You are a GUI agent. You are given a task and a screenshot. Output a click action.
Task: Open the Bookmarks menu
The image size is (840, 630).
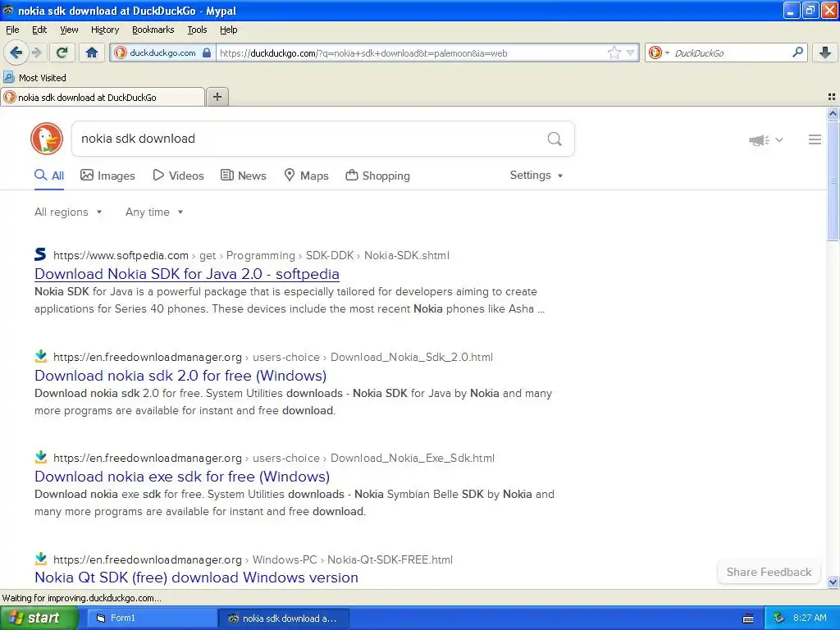click(153, 30)
